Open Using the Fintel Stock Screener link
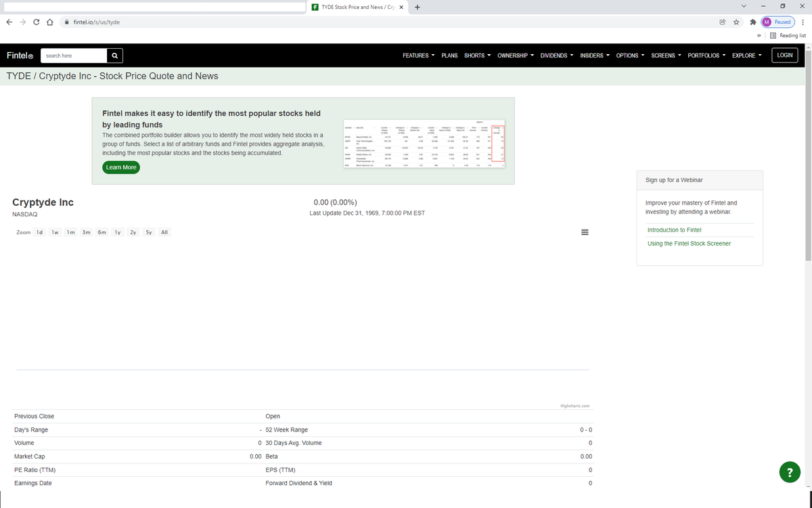The image size is (812, 508). [x=689, y=244]
